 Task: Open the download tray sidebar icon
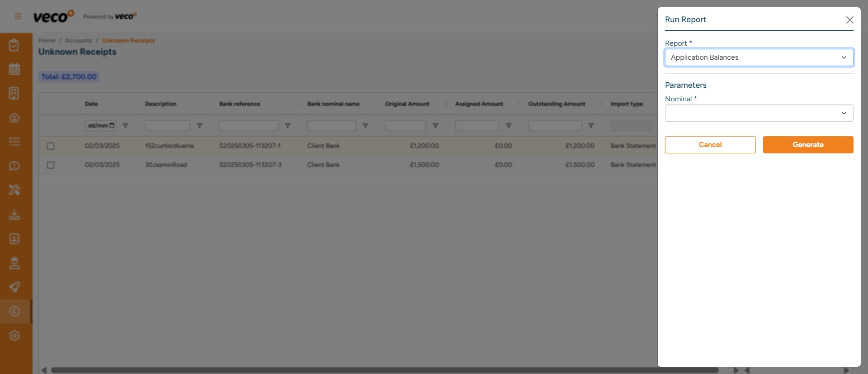(x=14, y=214)
